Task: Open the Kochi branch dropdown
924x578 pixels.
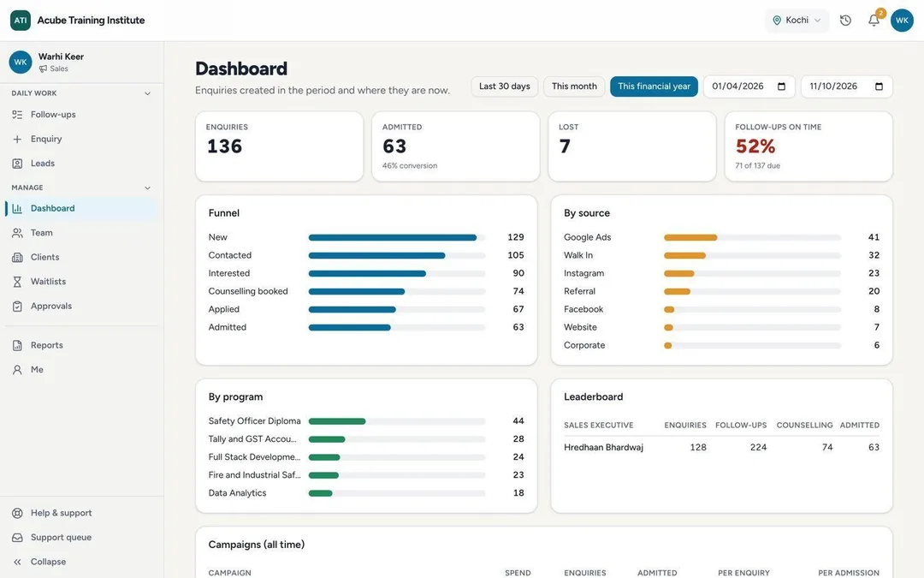Action: coord(797,20)
